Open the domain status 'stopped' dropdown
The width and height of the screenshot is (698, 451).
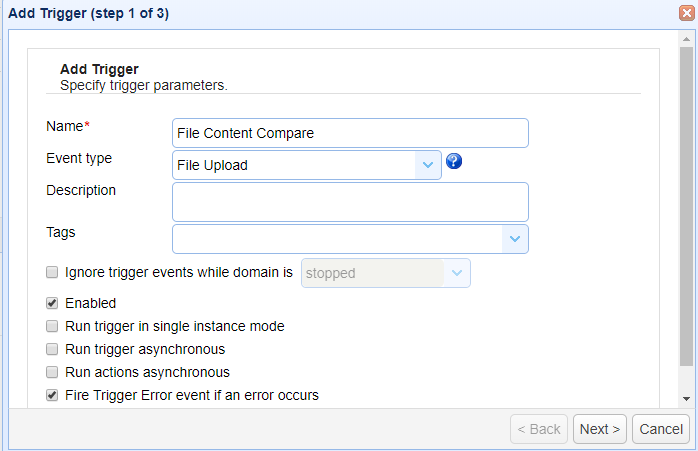pos(457,273)
